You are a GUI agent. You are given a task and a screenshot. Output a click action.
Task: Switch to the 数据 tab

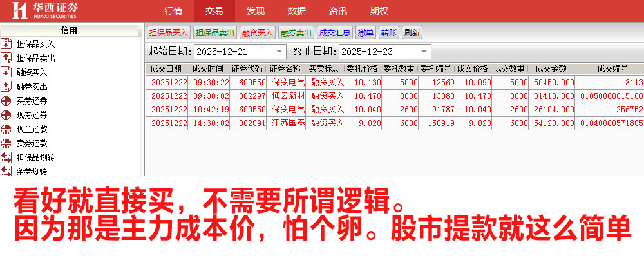pyautogui.click(x=296, y=11)
